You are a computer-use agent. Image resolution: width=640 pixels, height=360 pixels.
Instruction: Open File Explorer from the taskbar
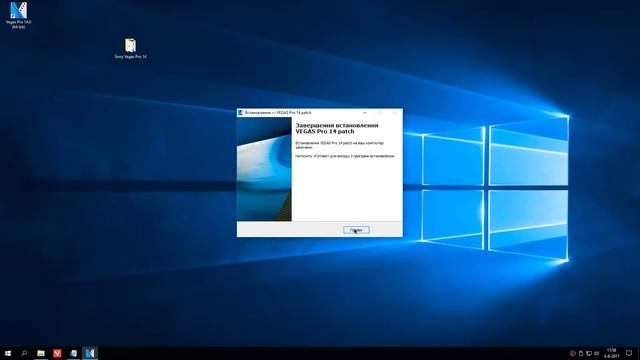41,353
